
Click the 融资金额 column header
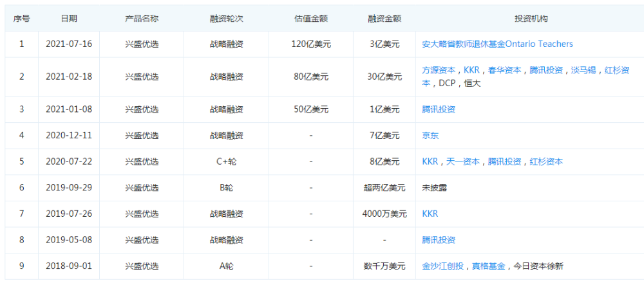[x=384, y=19]
